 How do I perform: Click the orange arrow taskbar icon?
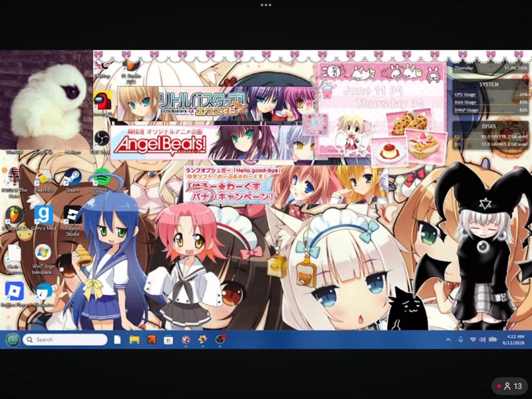click(151, 340)
